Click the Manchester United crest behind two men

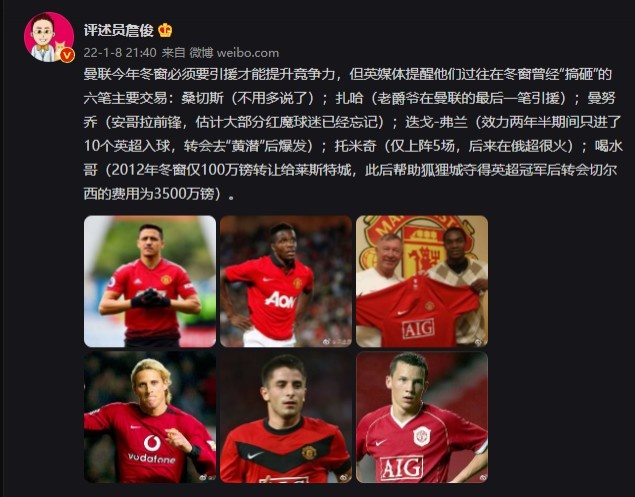[x=421, y=245]
